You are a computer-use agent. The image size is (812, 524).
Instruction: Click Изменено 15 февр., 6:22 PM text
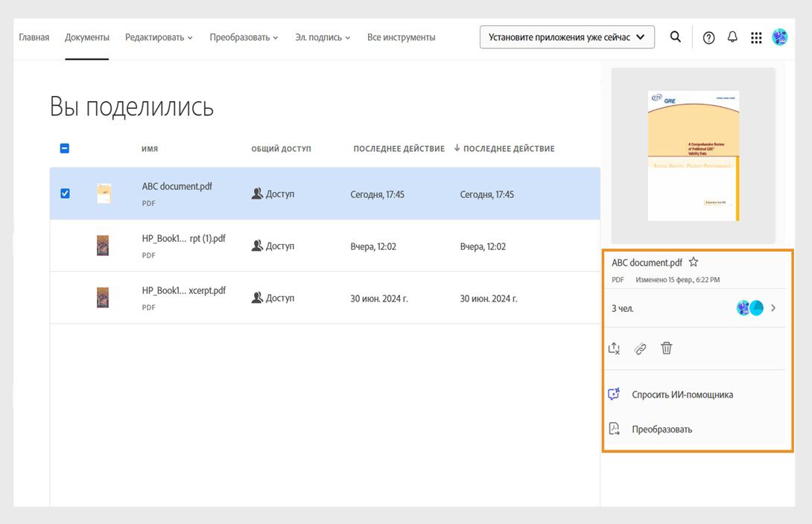pyautogui.click(x=677, y=279)
